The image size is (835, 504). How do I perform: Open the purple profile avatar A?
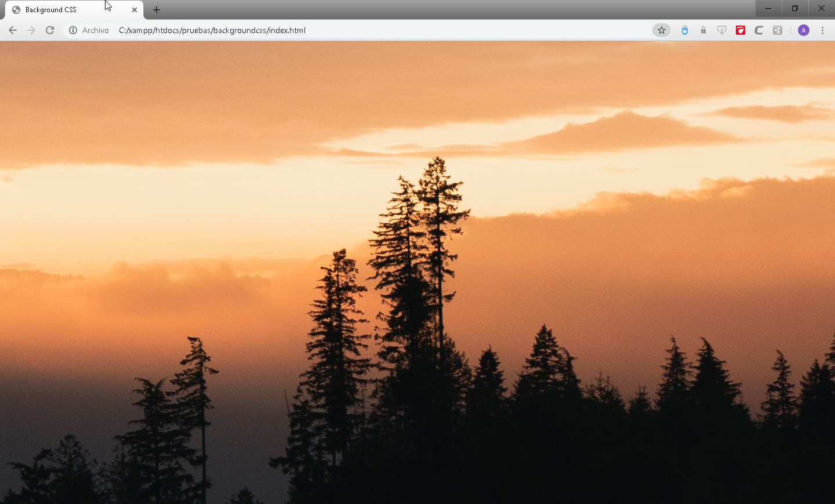[804, 30]
